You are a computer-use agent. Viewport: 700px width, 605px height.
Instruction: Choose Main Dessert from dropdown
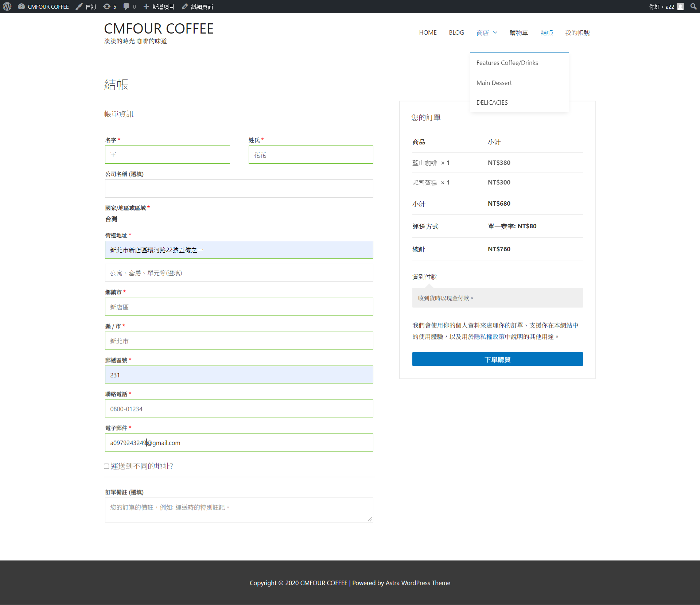[x=494, y=83]
